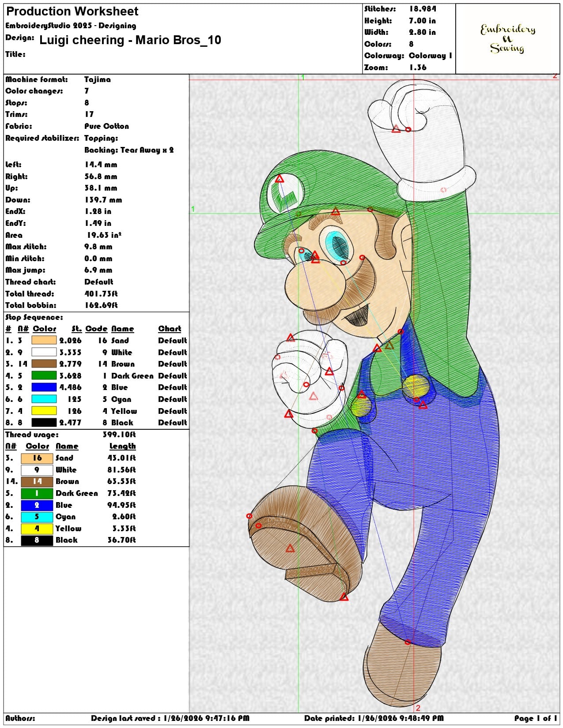Select Brown thread length 63.53ft
Viewport: 563px width, 728px height.
(x=121, y=481)
